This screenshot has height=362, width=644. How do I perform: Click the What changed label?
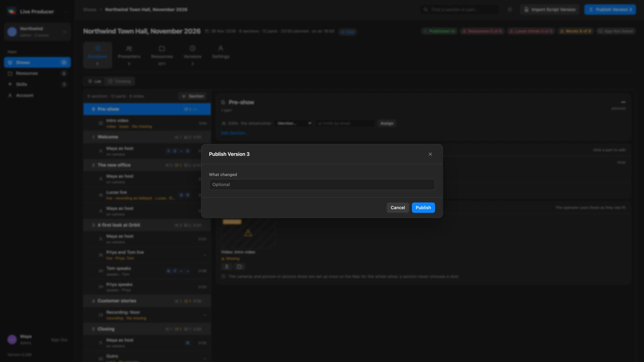coord(223,175)
